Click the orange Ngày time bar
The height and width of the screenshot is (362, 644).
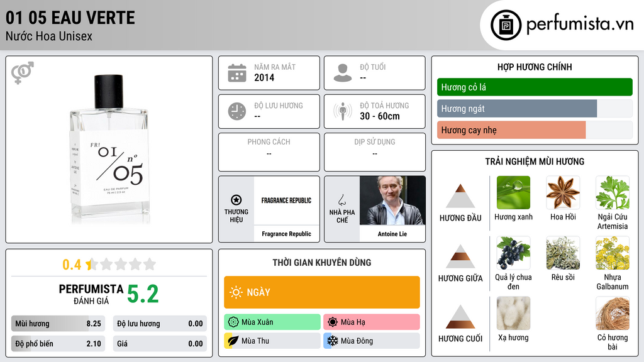click(x=322, y=292)
